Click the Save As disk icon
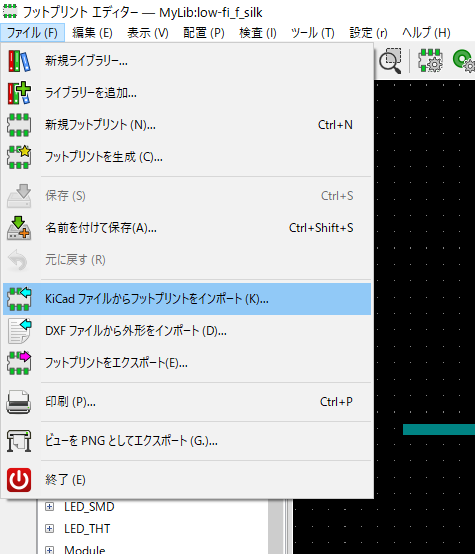The width and height of the screenshot is (475, 554). 19,228
